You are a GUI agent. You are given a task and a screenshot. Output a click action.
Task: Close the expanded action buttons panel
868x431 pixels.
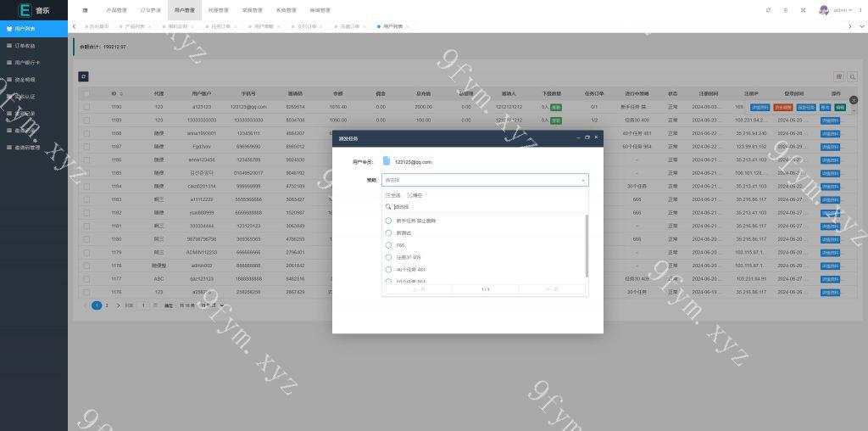(x=854, y=100)
